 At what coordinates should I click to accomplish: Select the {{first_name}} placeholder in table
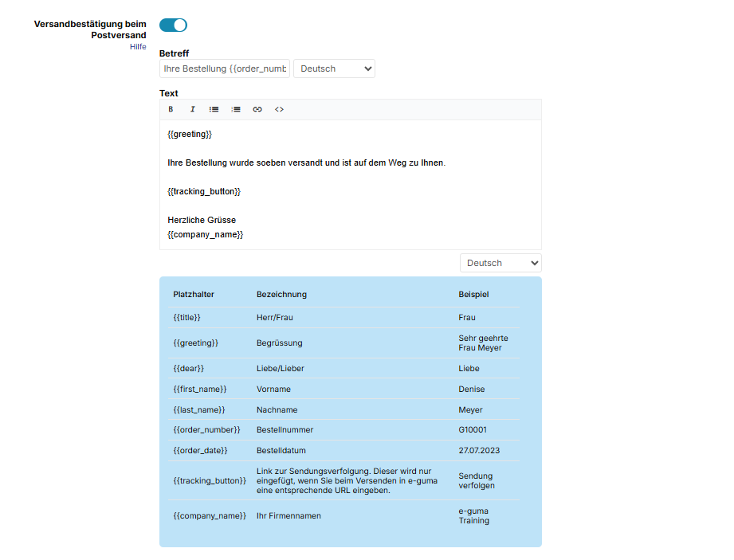tap(200, 389)
